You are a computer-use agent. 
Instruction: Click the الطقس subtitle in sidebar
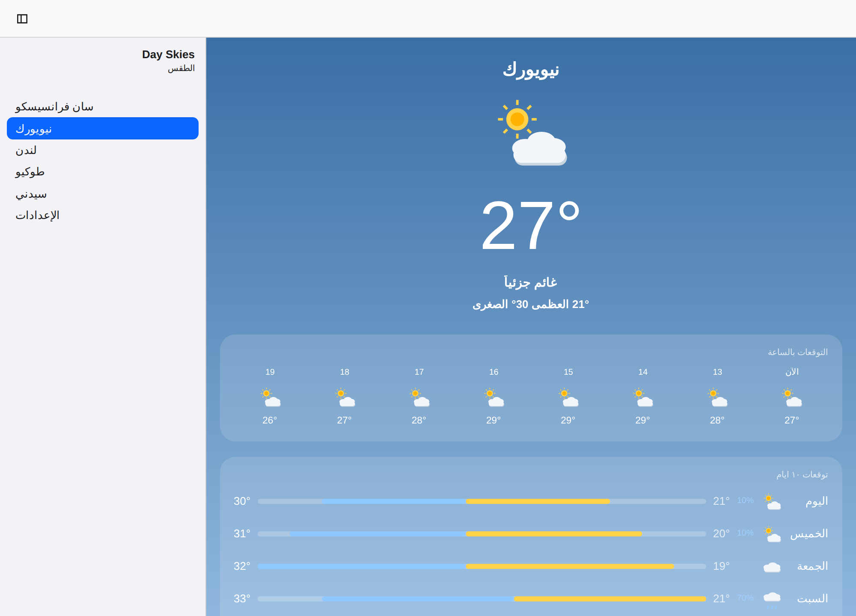pyautogui.click(x=181, y=68)
